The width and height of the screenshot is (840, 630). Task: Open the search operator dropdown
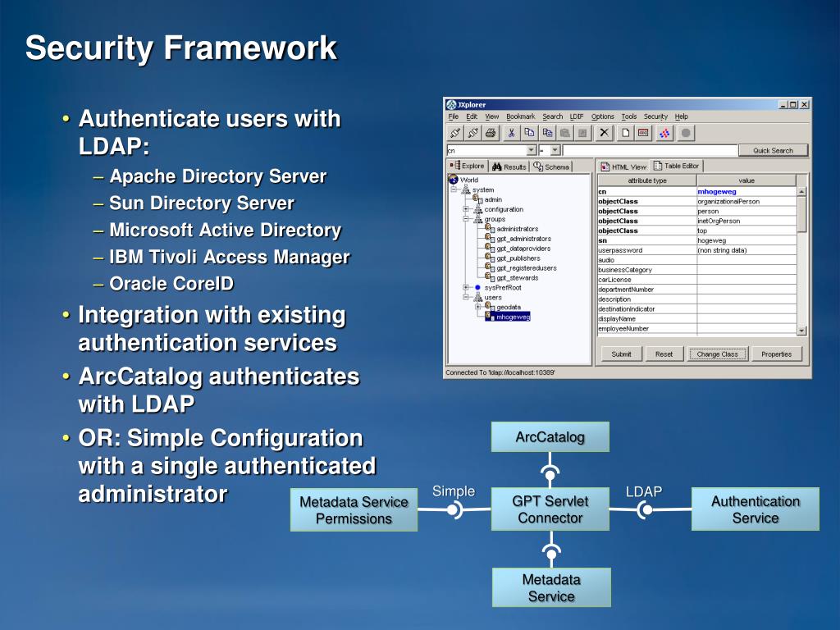[x=555, y=151]
